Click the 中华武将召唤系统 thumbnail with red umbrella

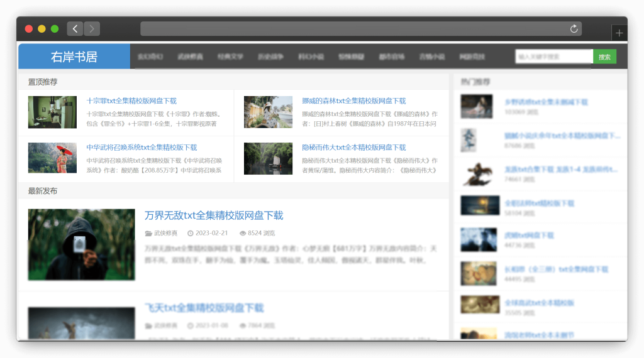[x=52, y=158]
